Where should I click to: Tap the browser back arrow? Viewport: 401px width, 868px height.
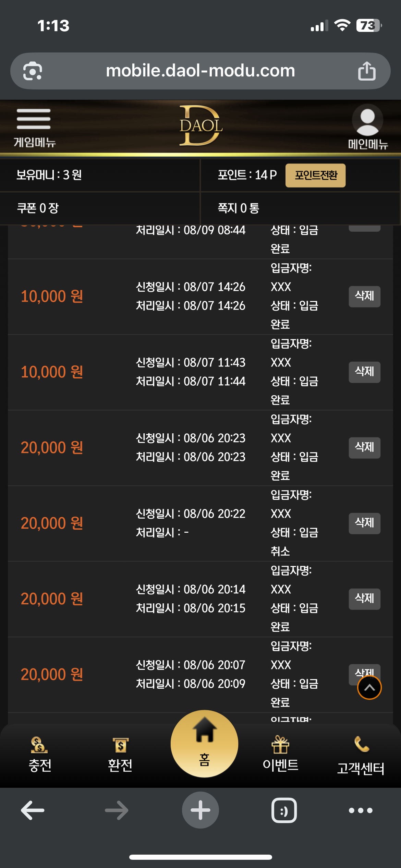(33, 810)
